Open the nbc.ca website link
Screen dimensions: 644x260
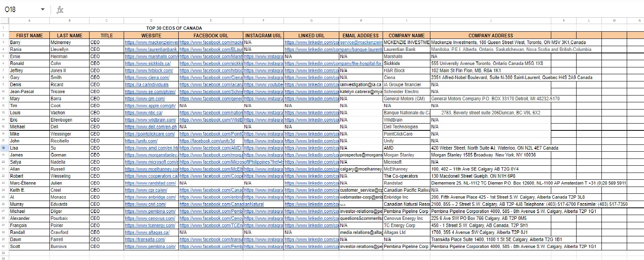143,113
